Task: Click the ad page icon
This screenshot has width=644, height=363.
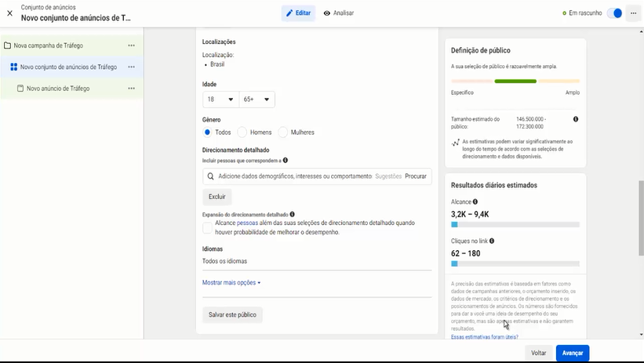Action: click(x=20, y=89)
